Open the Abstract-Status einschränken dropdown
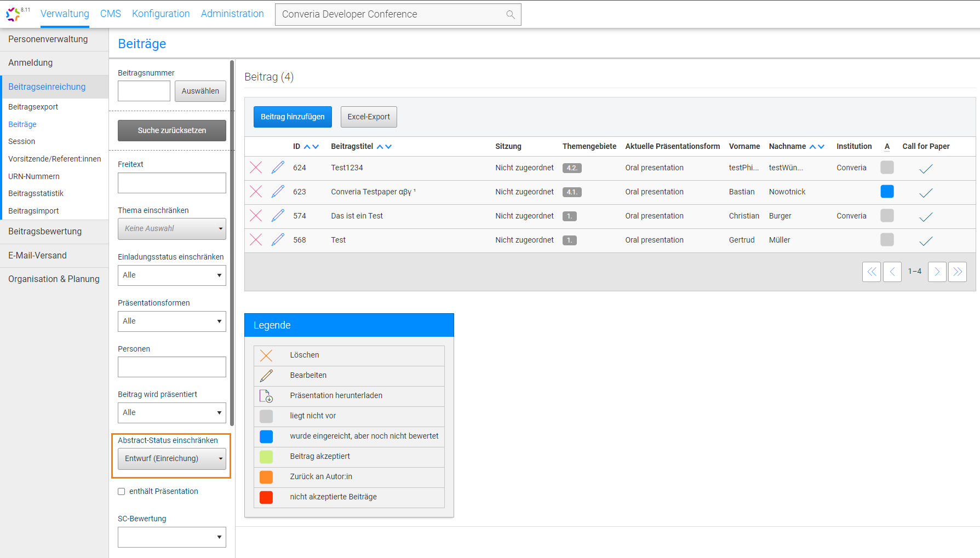 (x=171, y=459)
